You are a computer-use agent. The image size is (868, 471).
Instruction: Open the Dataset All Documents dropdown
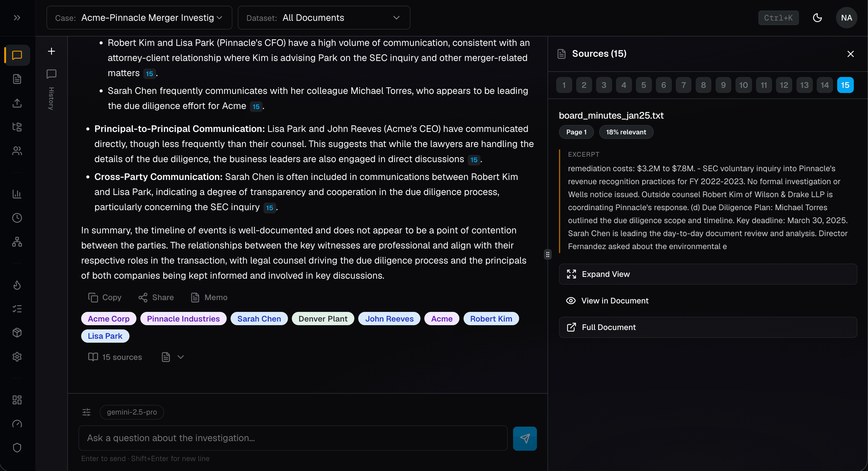[x=324, y=18]
